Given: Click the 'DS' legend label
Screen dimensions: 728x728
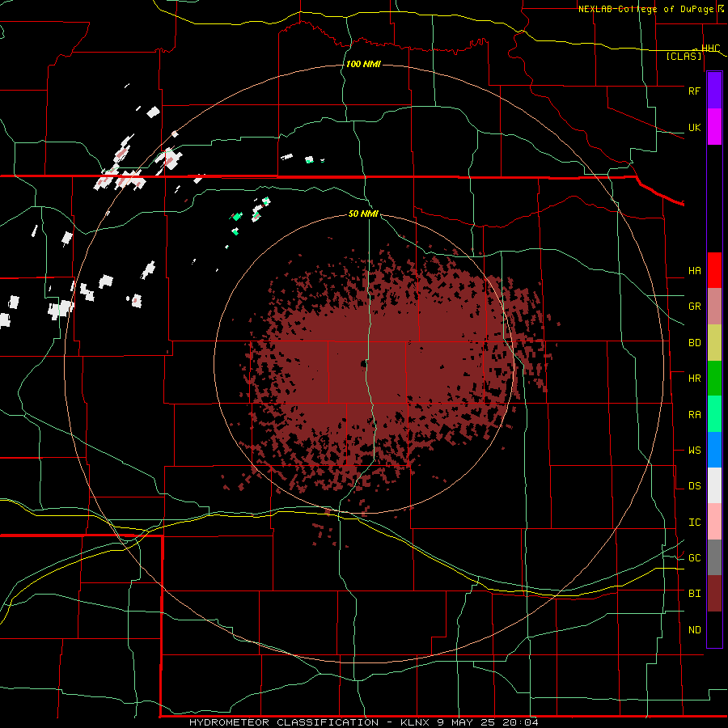Looking at the screenshot, I should 694,486.
